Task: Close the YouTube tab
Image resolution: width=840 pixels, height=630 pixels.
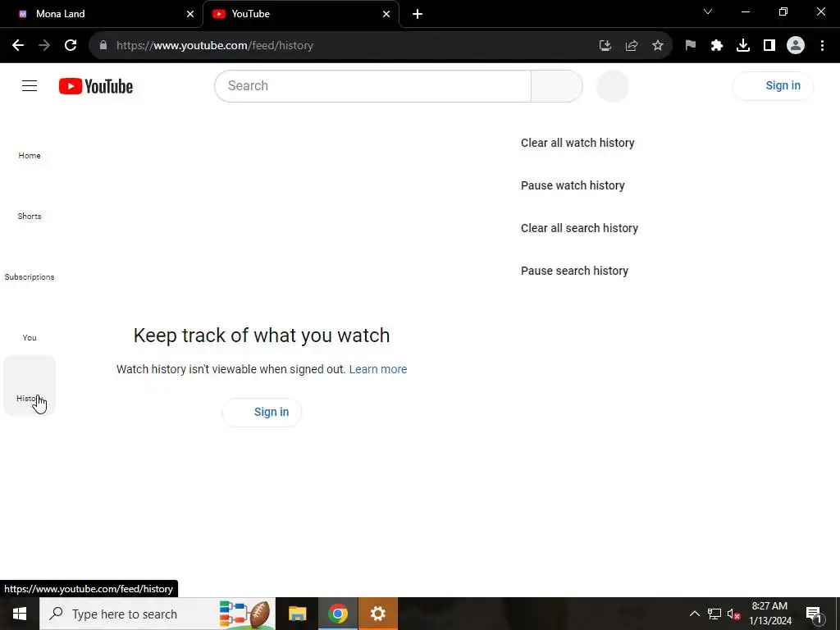Action: point(386,14)
